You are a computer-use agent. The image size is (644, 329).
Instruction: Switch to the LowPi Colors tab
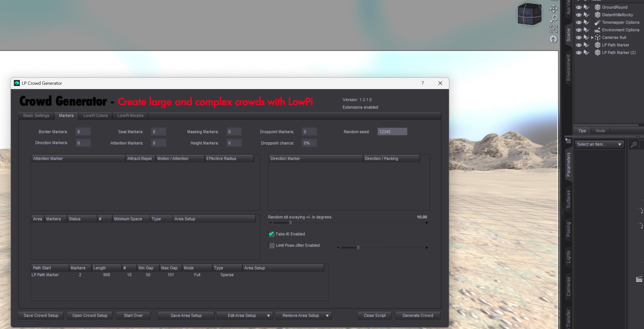(95, 116)
